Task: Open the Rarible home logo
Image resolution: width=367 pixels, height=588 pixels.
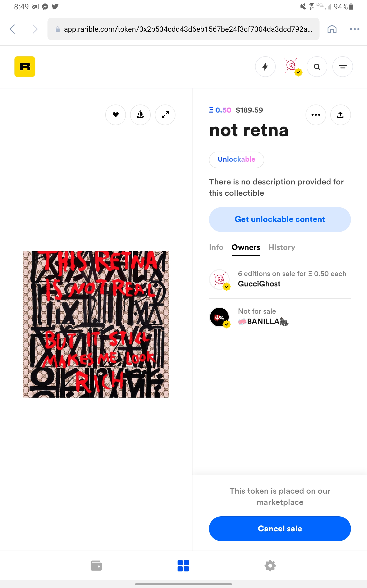Action: pos(25,67)
